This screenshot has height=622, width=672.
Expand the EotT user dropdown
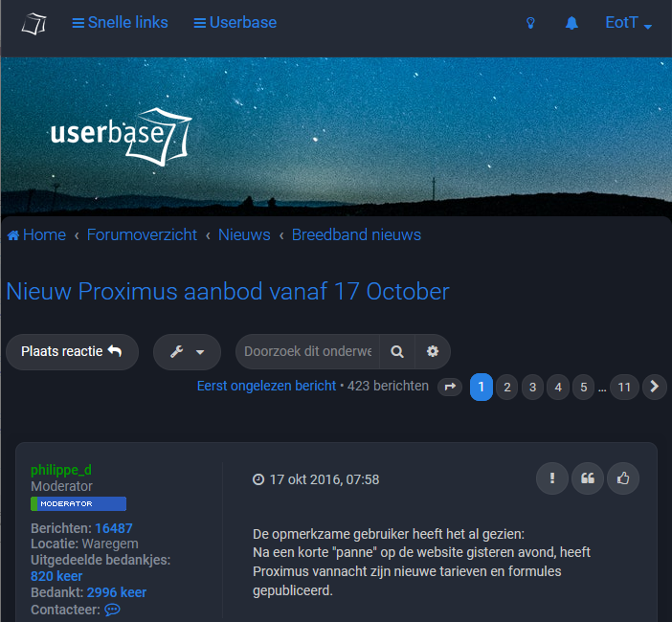tap(628, 23)
